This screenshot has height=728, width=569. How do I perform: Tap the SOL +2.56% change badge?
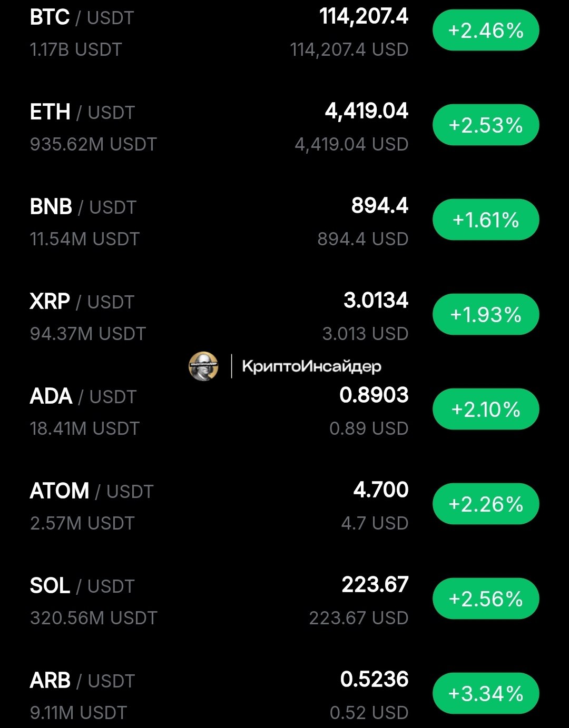coord(486,599)
